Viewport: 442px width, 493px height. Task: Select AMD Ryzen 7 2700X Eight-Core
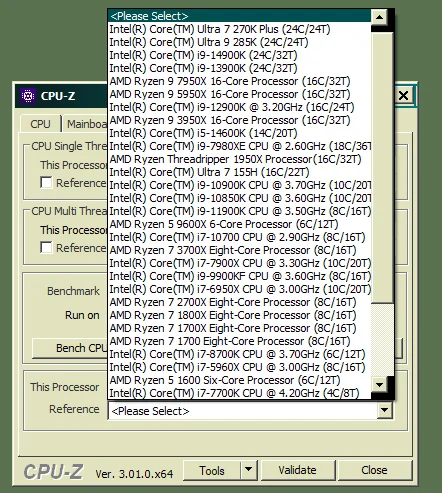click(239, 302)
